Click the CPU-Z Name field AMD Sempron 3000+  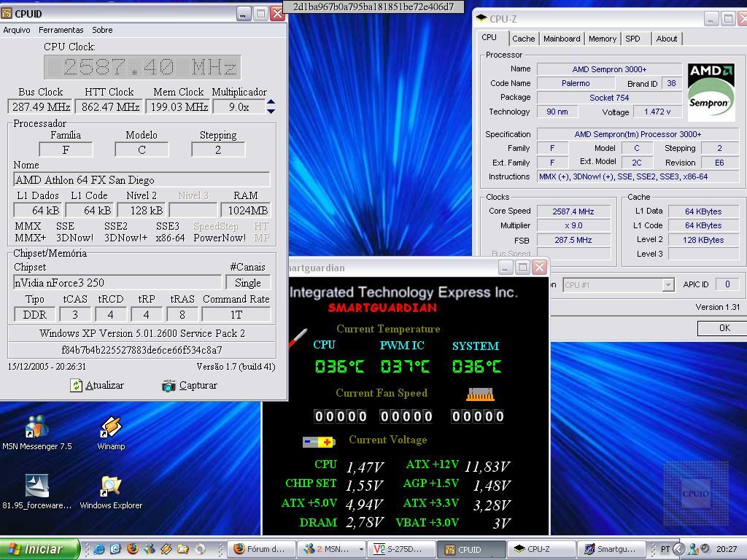(x=609, y=69)
